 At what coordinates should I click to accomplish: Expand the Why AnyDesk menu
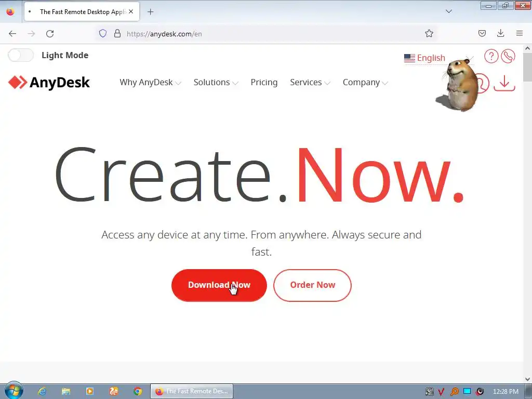(x=150, y=83)
